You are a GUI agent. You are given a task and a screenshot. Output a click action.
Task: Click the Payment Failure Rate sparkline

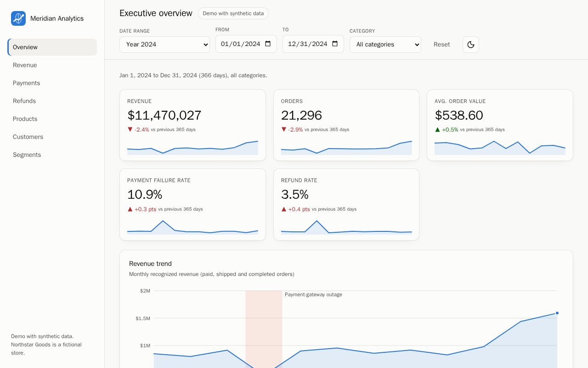click(192, 227)
